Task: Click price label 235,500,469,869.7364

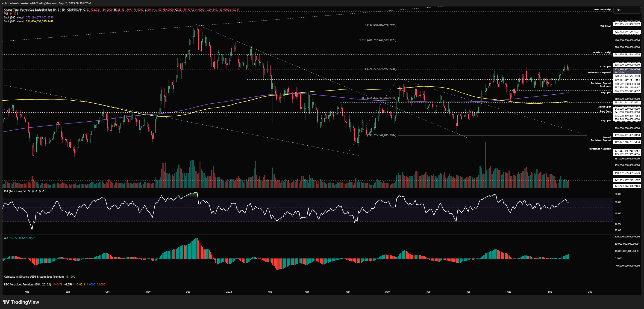Action: click(627, 116)
